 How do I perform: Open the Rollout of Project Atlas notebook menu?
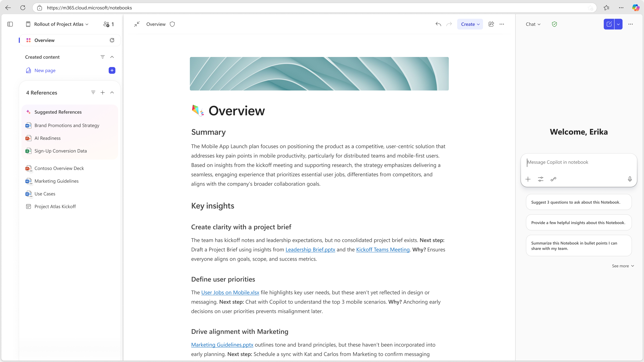point(61,24)
